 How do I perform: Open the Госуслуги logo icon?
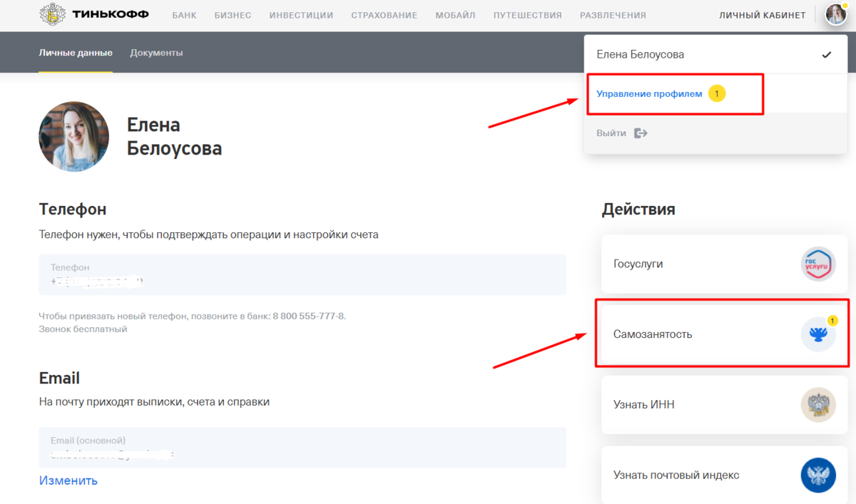(818, 264)
